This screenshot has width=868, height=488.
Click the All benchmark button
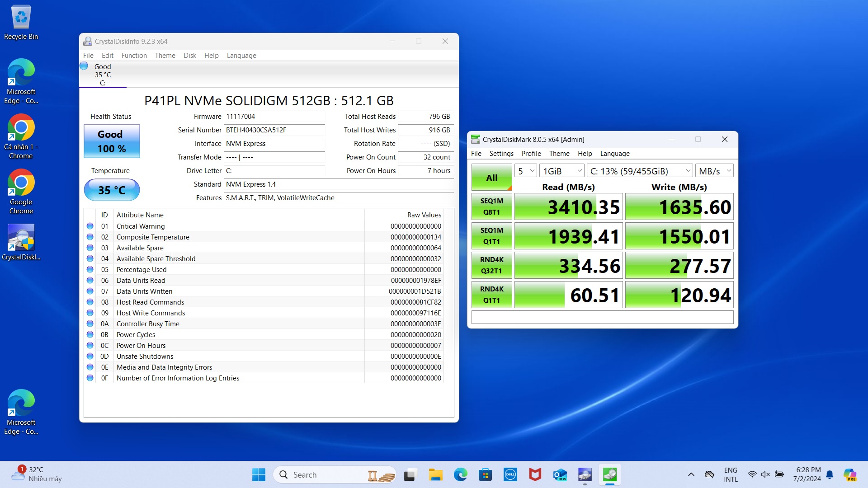(x=492, y=177)
